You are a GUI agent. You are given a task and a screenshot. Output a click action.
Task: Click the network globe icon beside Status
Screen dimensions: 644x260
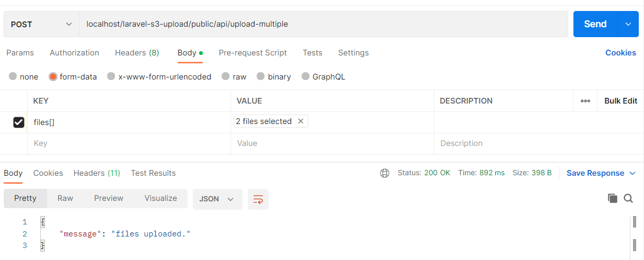[x=385, y=173]
